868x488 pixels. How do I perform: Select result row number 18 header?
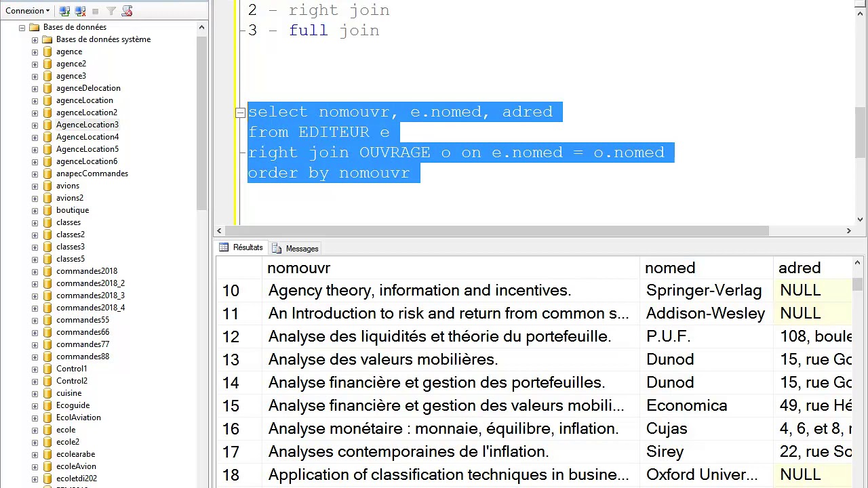(x=239, y=474)
